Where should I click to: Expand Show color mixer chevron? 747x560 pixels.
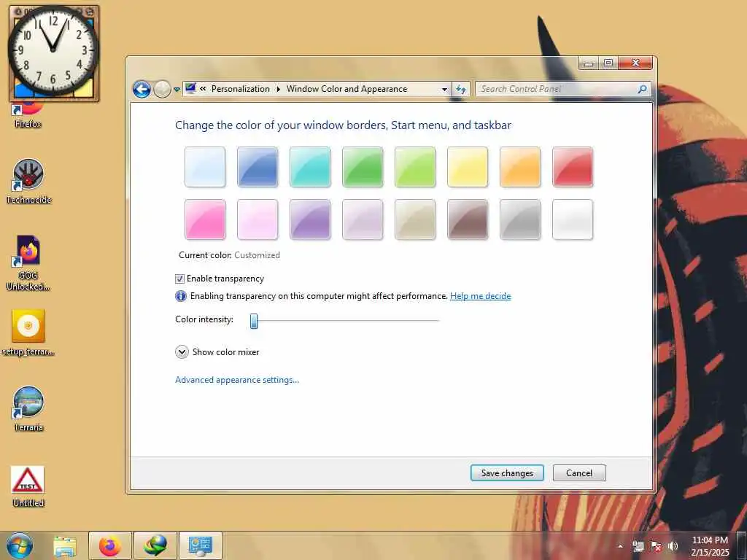pos(182,352)
